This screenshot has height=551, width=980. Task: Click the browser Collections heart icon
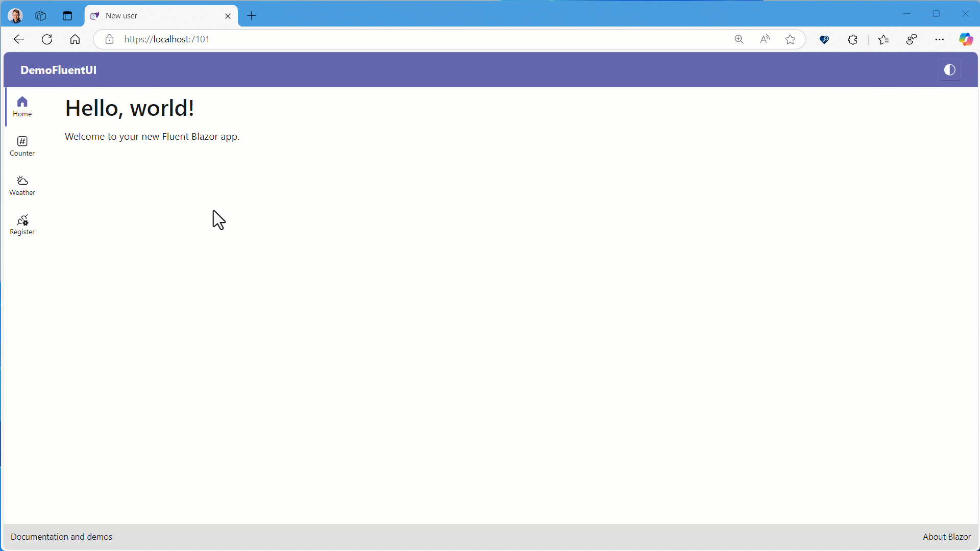[824, 39]
